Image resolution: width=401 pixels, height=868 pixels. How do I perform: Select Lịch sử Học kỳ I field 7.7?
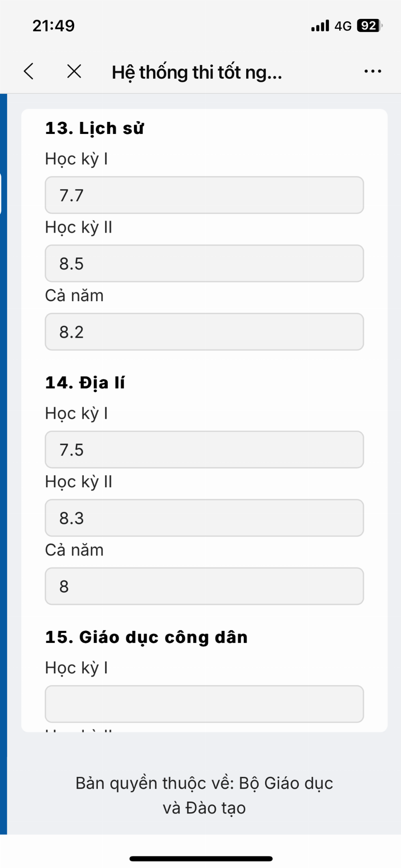pos(204,195)
